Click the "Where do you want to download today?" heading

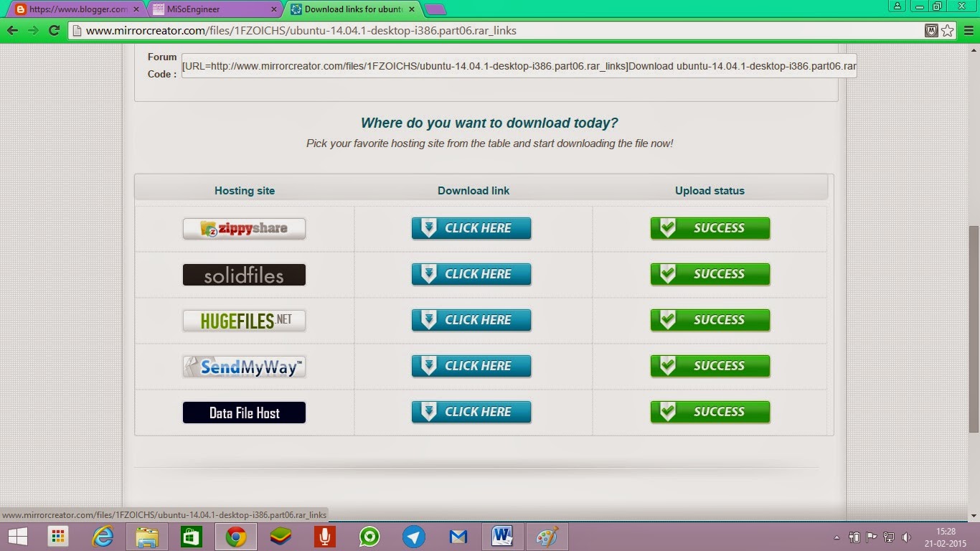click(x=489, y=123)
